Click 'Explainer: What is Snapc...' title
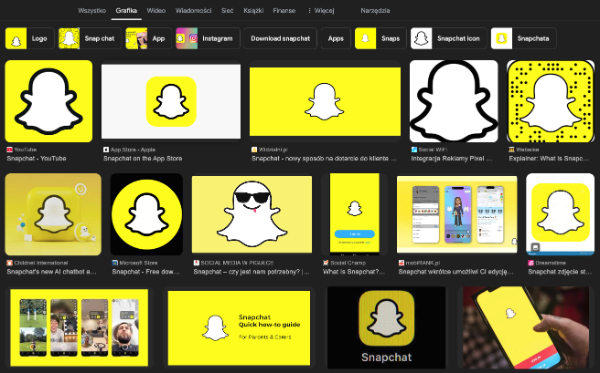The height and width of the screenshot is (373, 600). click(549, 158)
